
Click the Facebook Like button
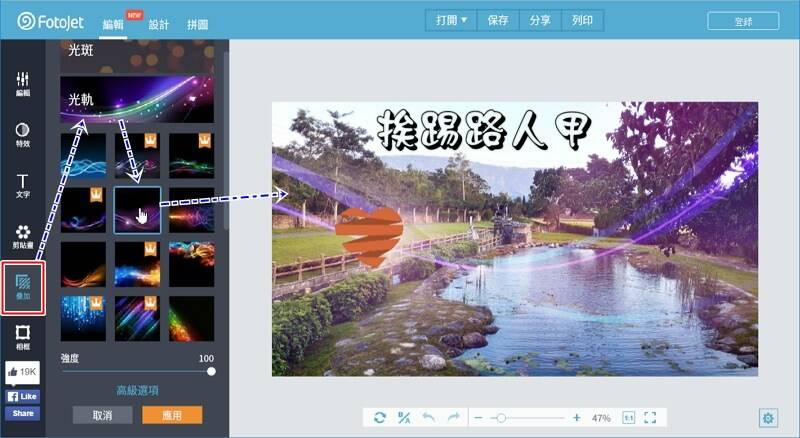[x=22, y=396]
